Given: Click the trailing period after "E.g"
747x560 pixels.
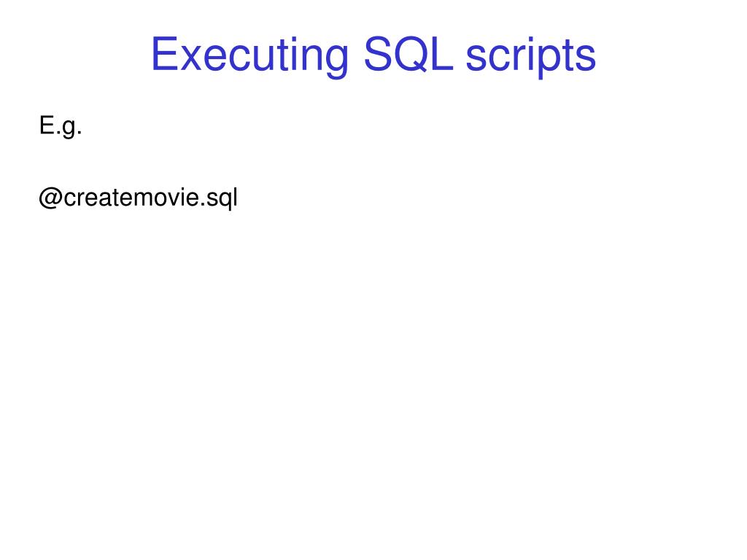Looking at the screenshot, I should [80, 133].
